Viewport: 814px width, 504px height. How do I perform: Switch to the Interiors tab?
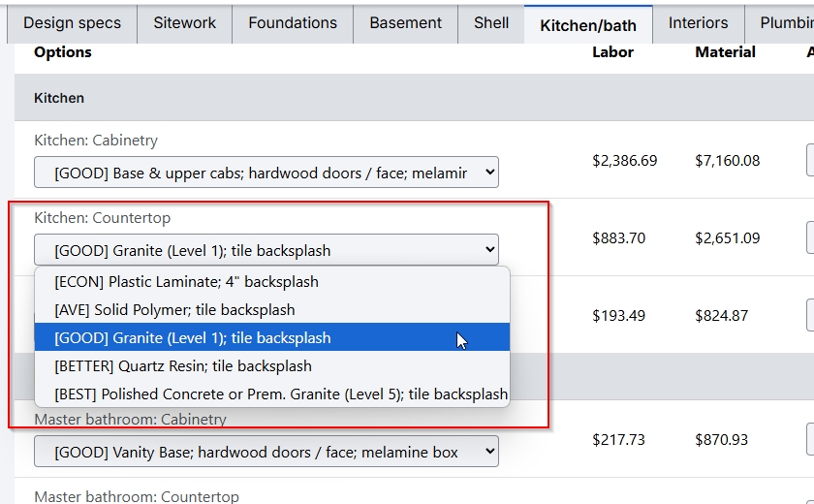pyautogui.click(x=698, y=23)
